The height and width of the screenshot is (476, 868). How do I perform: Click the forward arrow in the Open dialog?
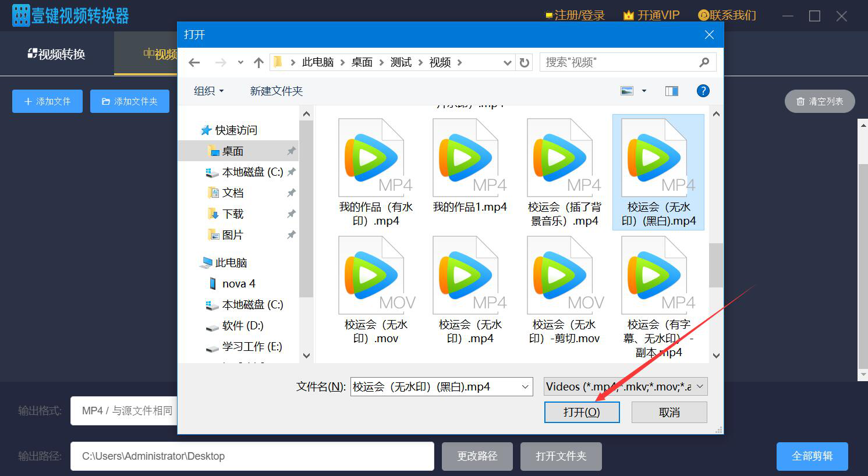tap(221, 62)
